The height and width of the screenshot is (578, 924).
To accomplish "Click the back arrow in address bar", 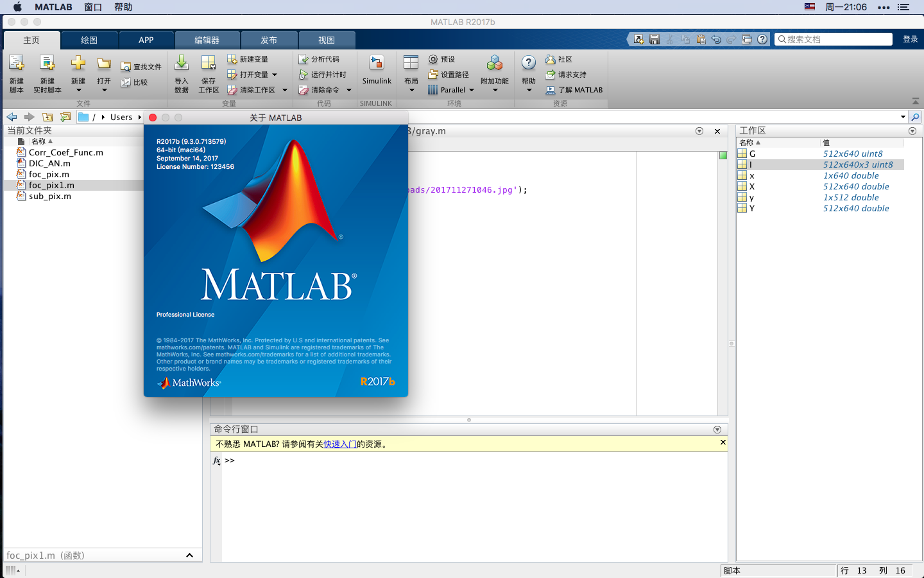I will point(12,117).
